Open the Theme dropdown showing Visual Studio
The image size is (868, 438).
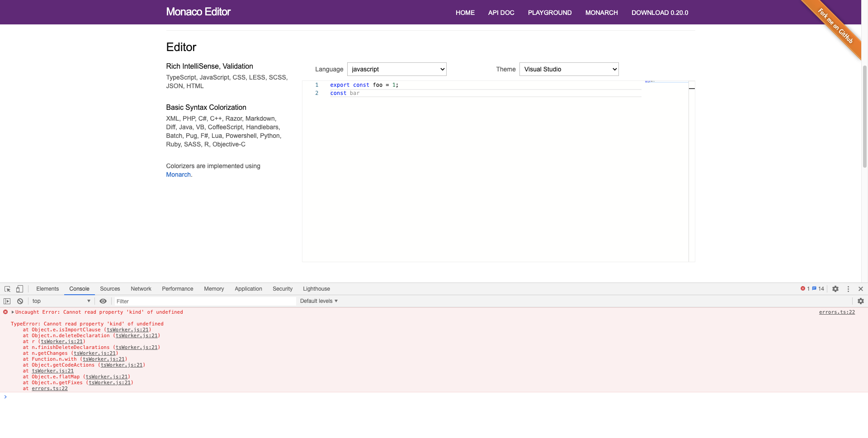coord(569,69)
